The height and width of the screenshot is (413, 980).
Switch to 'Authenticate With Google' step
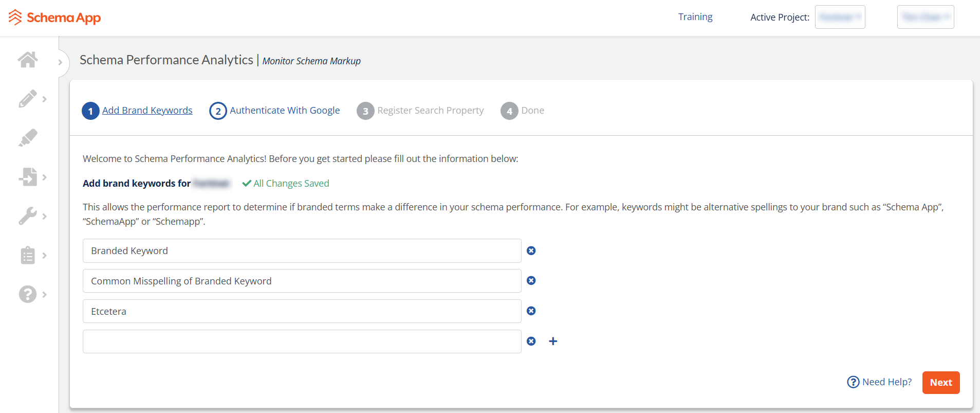(284, 111)
